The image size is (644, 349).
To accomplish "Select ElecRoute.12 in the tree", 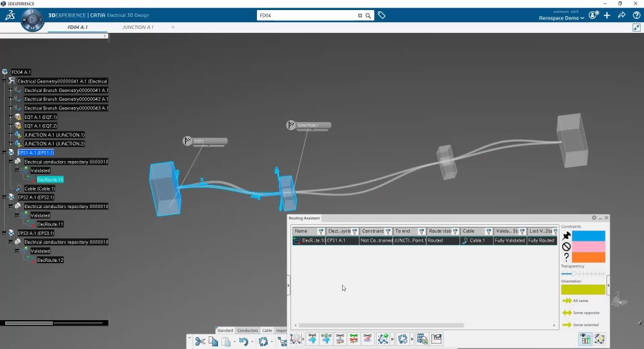I will (x=50, y=260).
